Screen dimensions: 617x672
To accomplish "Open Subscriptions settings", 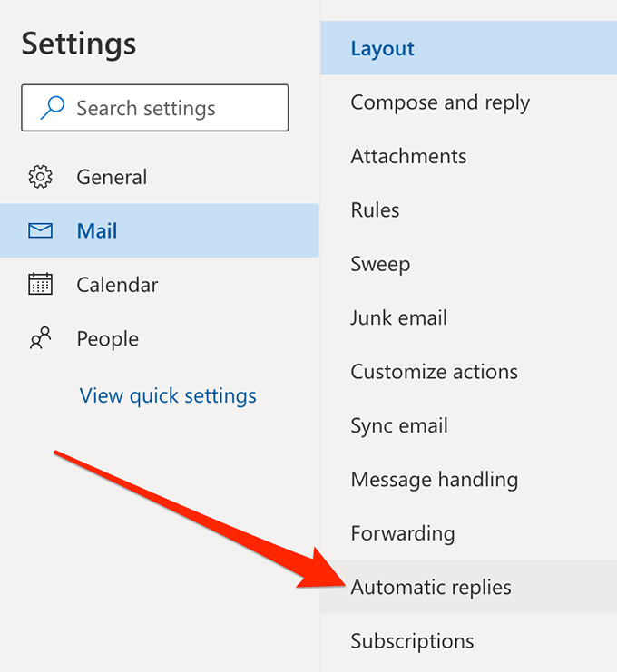I will pos(468,641).
